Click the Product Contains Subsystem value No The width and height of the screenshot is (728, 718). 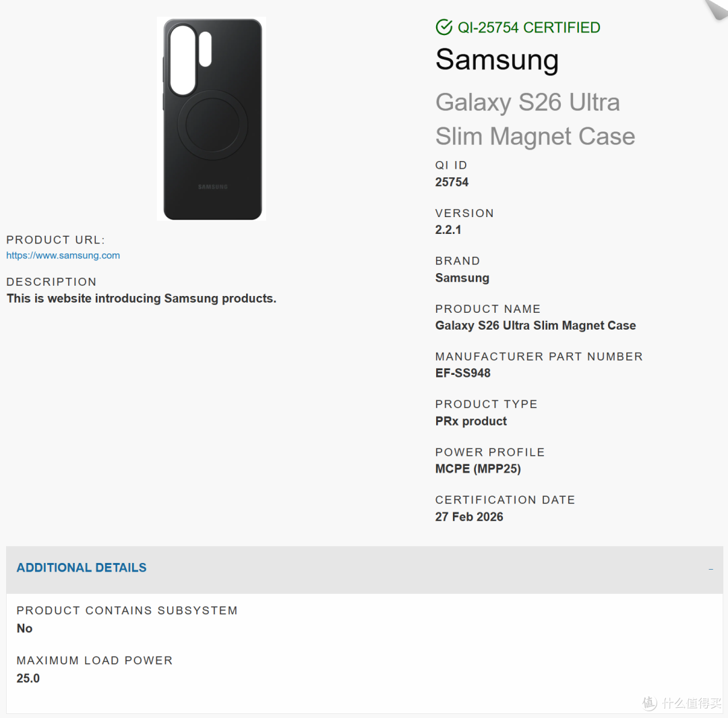click(x=24, y=628)
